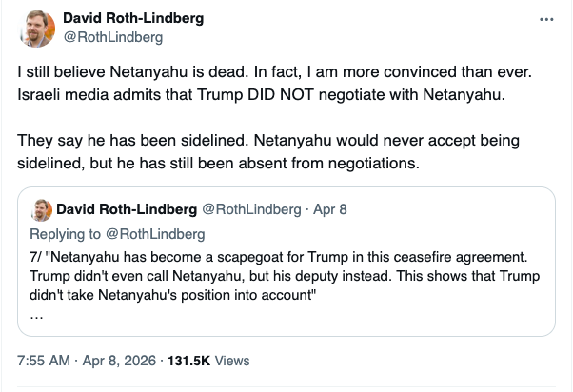Image resolution: width=573 pixels, height=392 pixels.
Task: Click the '7/' thread number in quote
Action: 38,257
